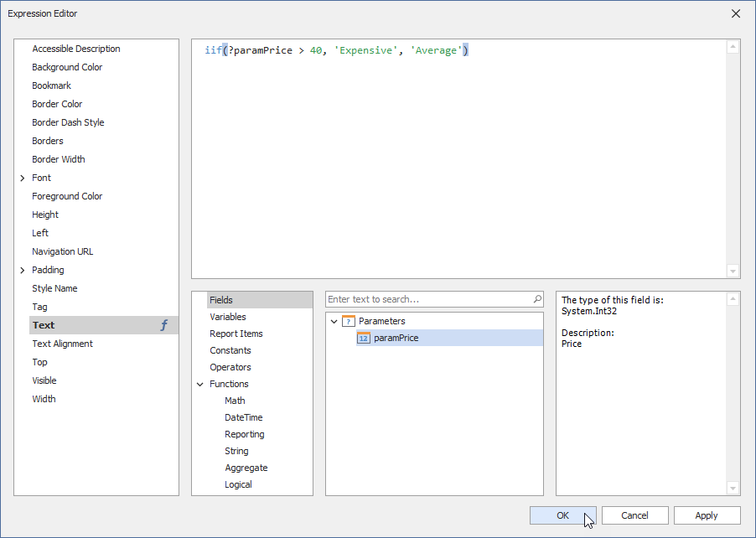Click the question-mark icon on Parameters node
Viewport: 756px width, 538px height.
[349, 321]
